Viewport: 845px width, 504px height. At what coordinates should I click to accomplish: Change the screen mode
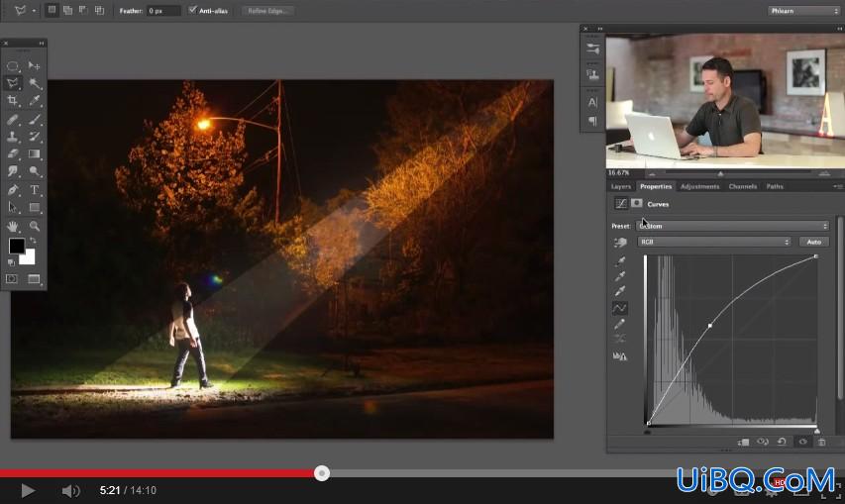pyautogui.click(x=34, y=279)
